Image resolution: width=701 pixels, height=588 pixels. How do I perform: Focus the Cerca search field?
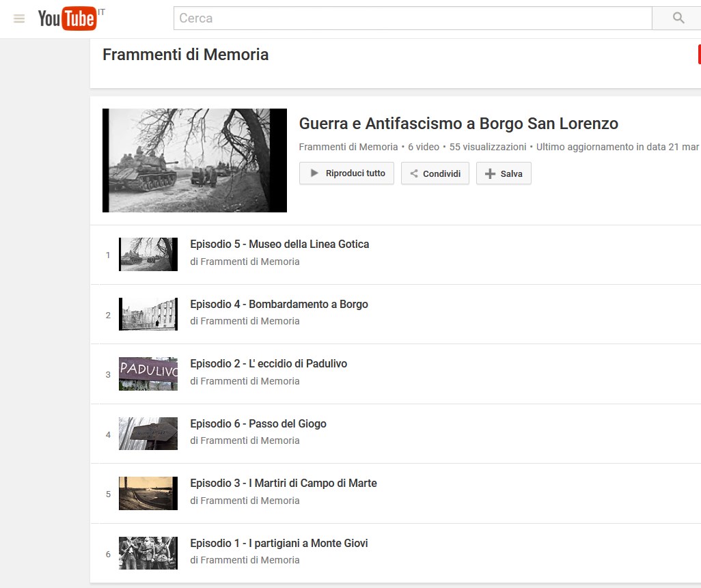(413, 18)
